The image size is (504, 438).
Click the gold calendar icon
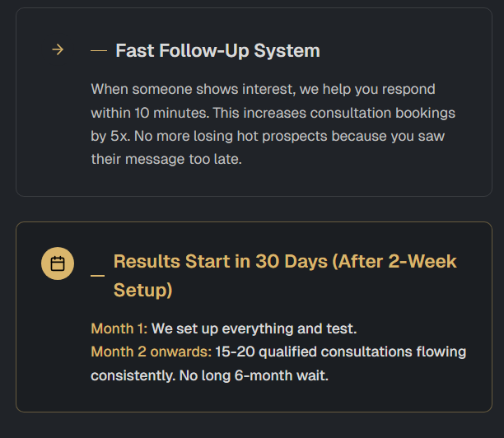click(x=58, y=263)
